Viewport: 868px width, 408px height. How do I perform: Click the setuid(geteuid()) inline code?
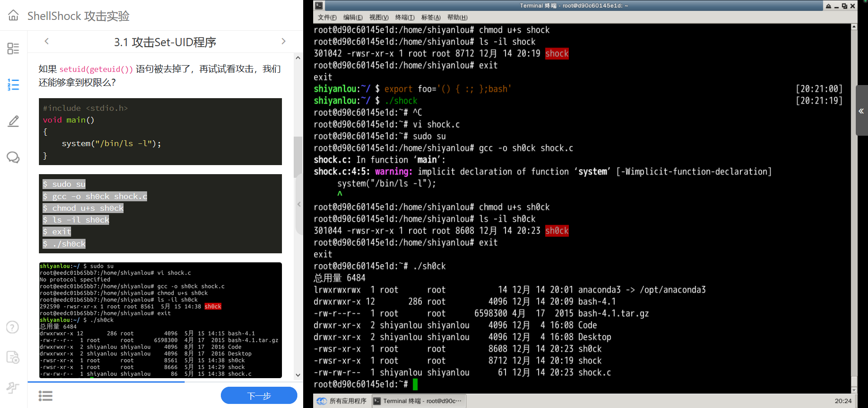(96, 69)
